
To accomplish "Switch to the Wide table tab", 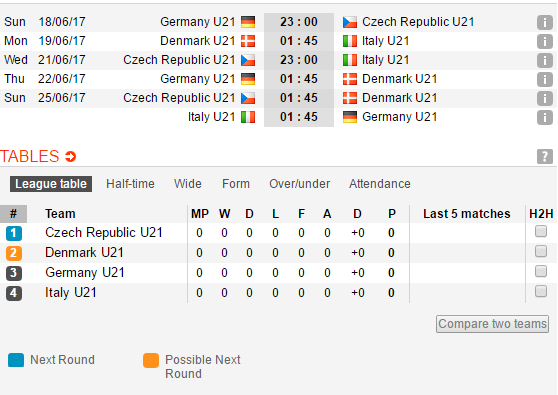I will point(188,184).
